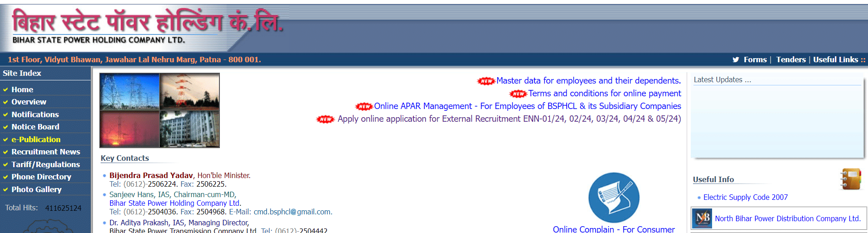This screenshot has width=868, height=233.
Task: Click NEW badge beside External Recruitment link
Action: pyautogui.click(x=325, y=119)
